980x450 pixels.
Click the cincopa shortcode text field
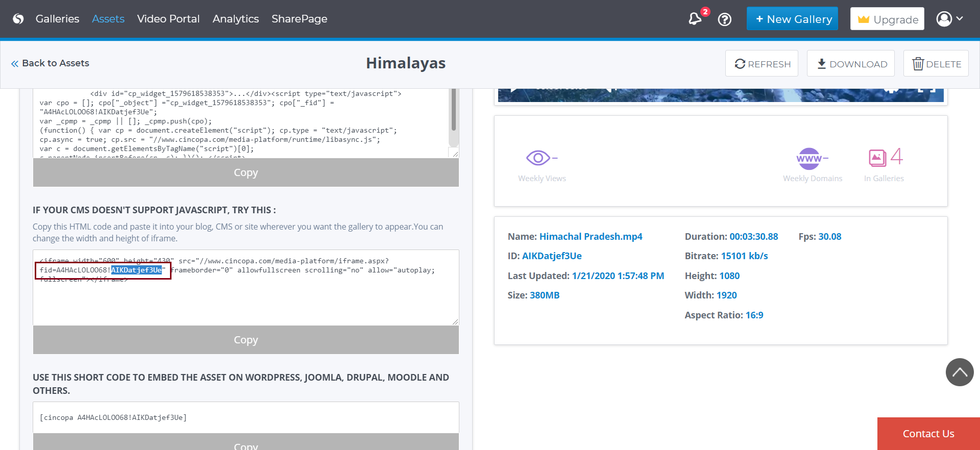[x=246, y=417]
